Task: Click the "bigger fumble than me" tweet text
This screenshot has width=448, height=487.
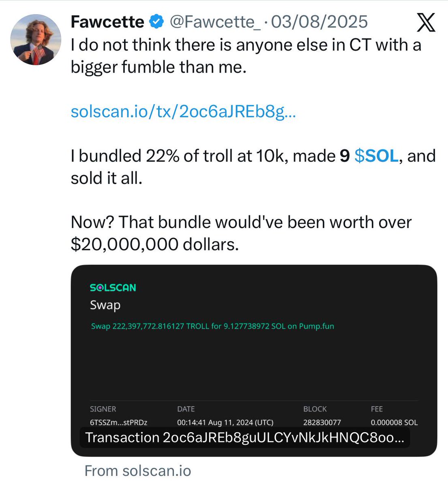Action: coord(159,67)
